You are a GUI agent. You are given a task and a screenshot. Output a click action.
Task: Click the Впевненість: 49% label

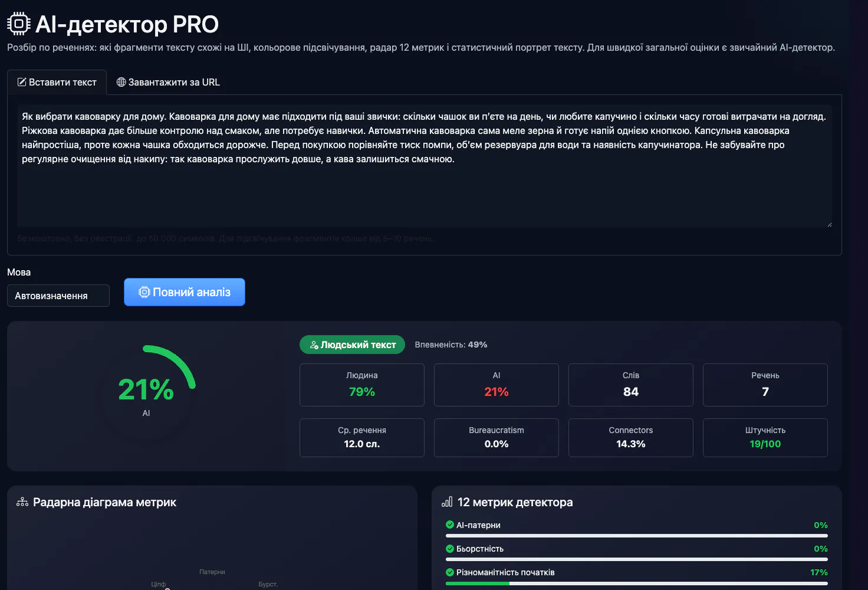point(451,345)
